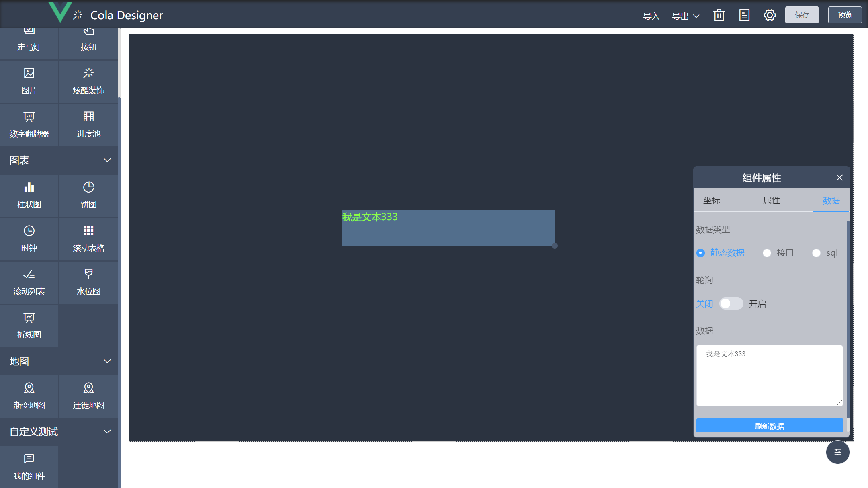Select the 水位图 water level component
The image size is (868, 488).
click(x=88, y=282)
